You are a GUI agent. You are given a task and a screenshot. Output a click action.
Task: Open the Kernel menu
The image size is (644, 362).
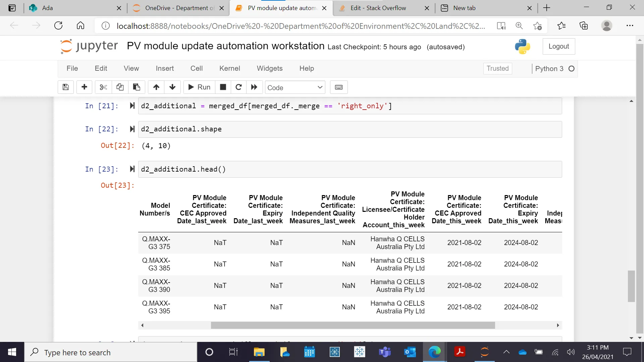[x=229, y=68]
